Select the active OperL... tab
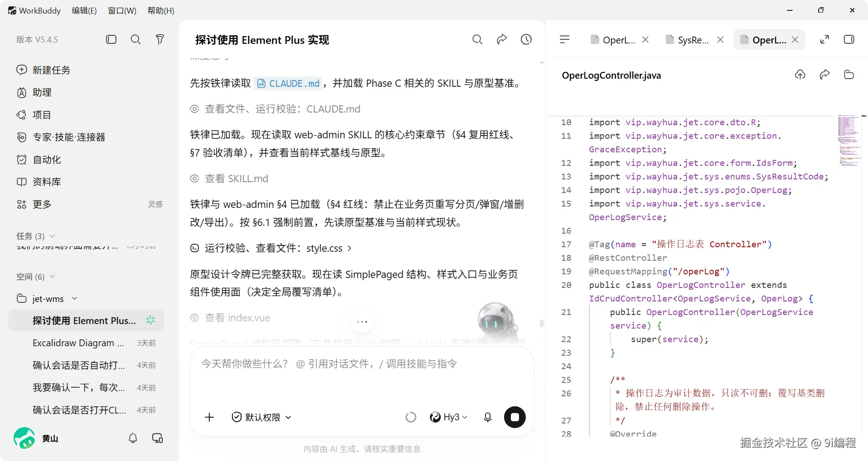Image resolution: width=868 pixels, height=461 pixels. coord(763,40)
